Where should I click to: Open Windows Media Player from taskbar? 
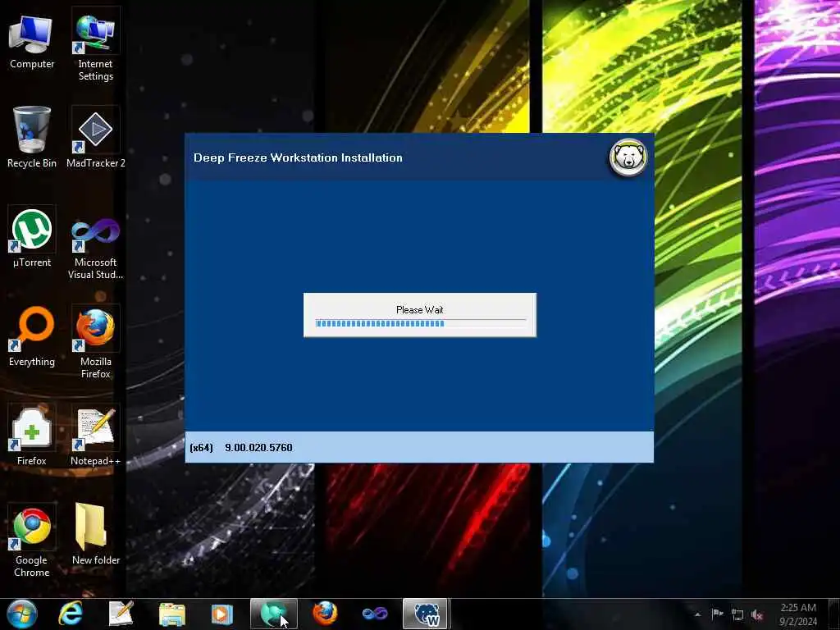coord(221,614)
